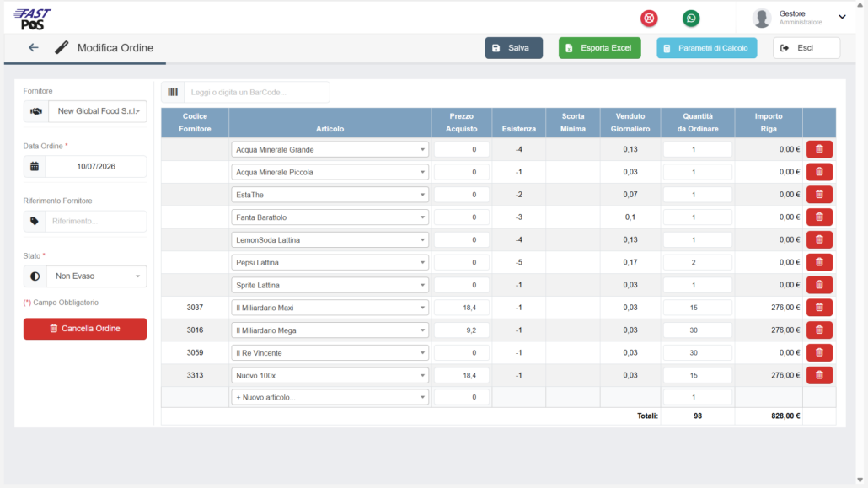The height and width of the screenshot is (488, 868).
Task: Delete the Acqua Minerale Piccola row
Action: point(819,172)
